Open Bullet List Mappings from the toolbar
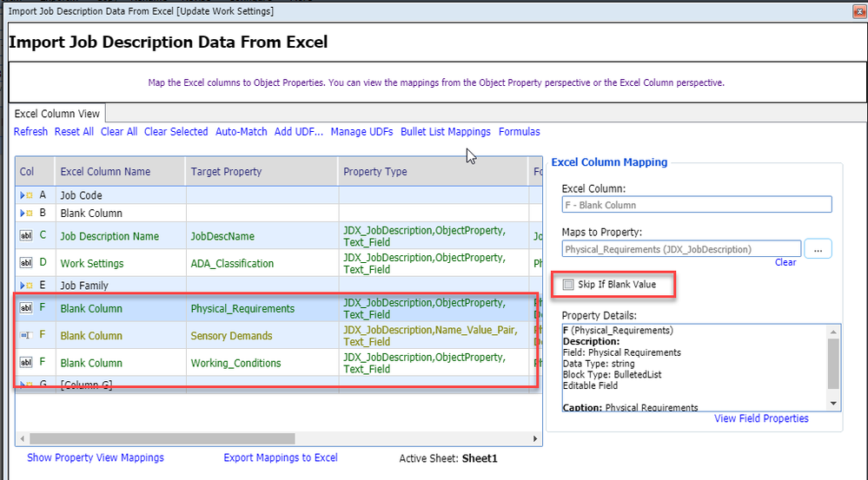This screenshot has width=868, height=480. [x=445, y=132]
